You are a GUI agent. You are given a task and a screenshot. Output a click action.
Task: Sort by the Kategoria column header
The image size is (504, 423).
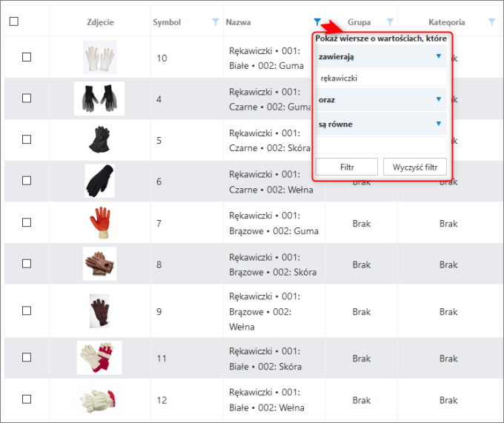pyautogui.click(x=447, y=22)
